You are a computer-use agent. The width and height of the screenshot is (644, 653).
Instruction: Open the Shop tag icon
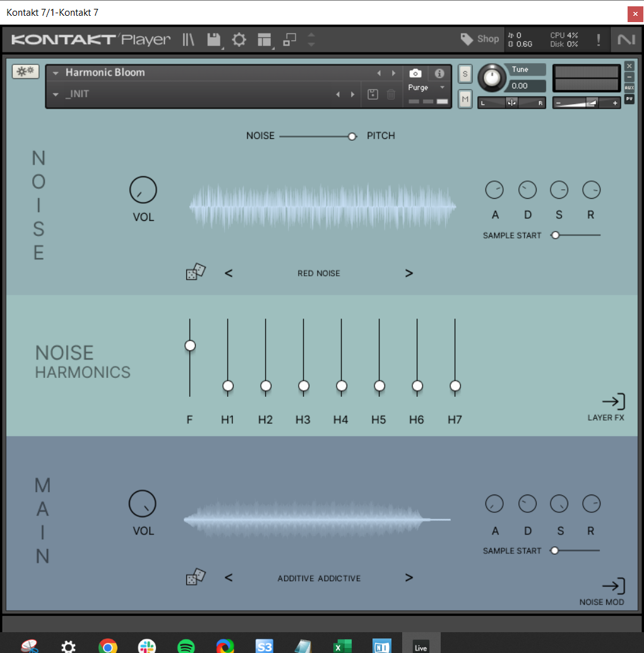(x=467, y=39)
